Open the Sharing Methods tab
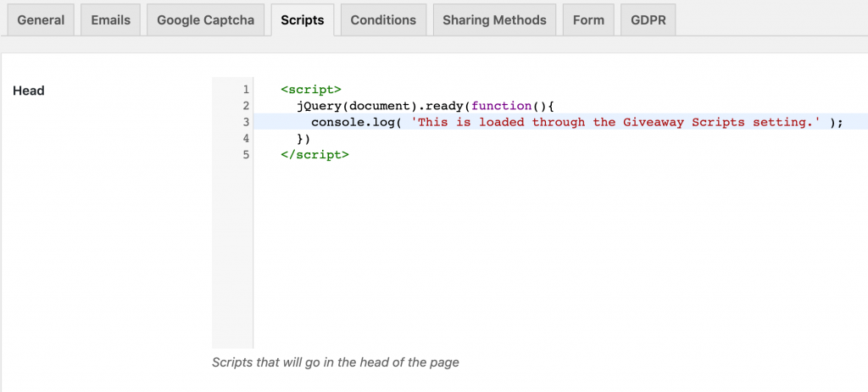This screenshot has width=868, height=392. 494,20
